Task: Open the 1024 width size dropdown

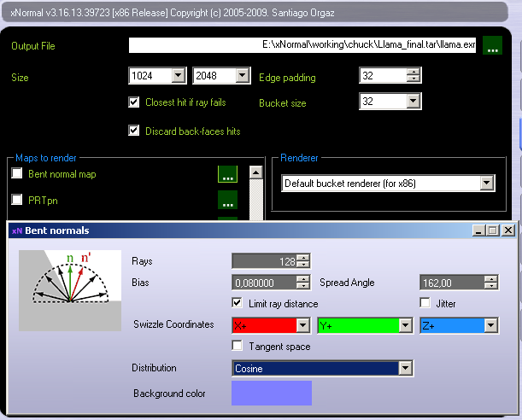Action: (178, 77)
